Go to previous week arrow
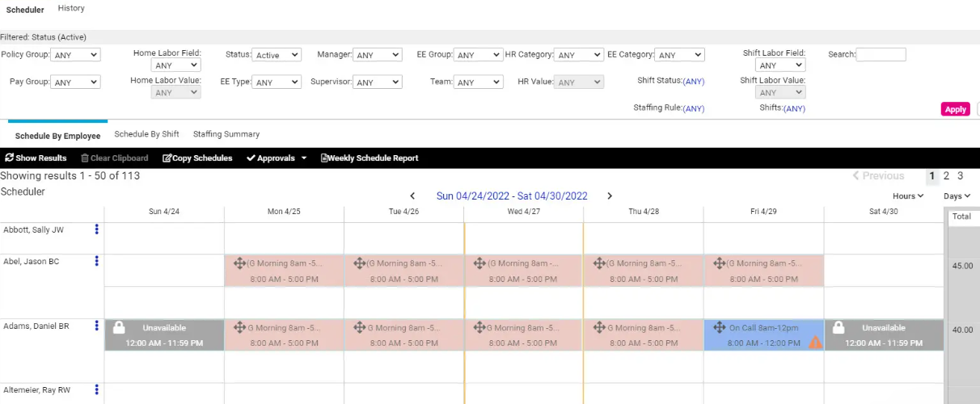 (412, 196)
